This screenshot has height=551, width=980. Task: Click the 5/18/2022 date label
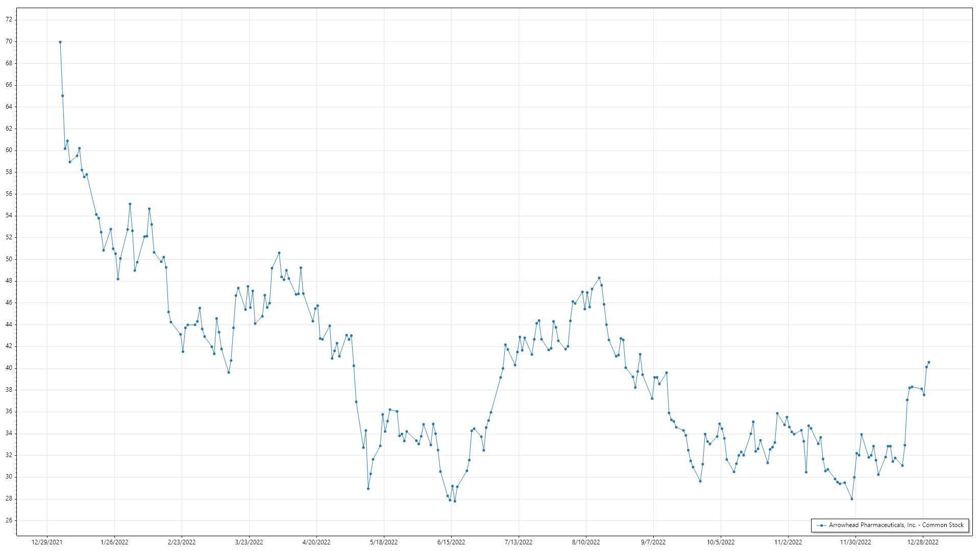(x=384, y=542)
